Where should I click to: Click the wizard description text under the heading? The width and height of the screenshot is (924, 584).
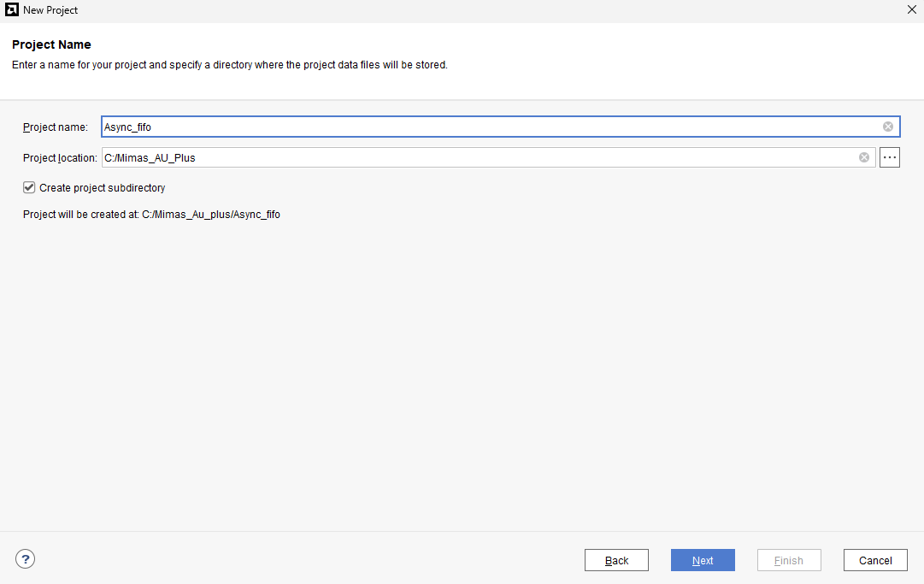pos(229,65)
